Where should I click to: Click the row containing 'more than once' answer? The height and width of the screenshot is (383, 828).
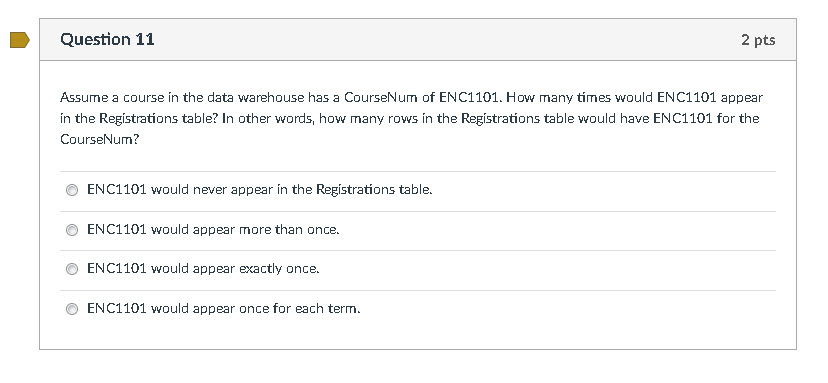[418, 231]
